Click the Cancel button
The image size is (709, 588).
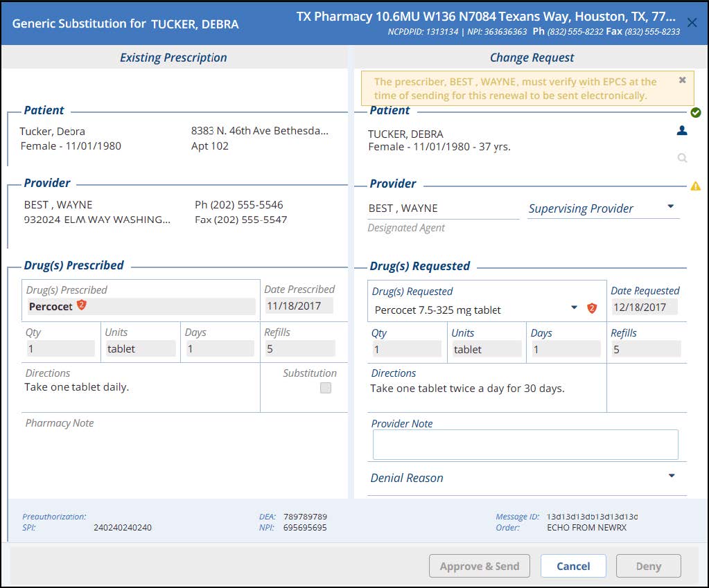point(573,566)
